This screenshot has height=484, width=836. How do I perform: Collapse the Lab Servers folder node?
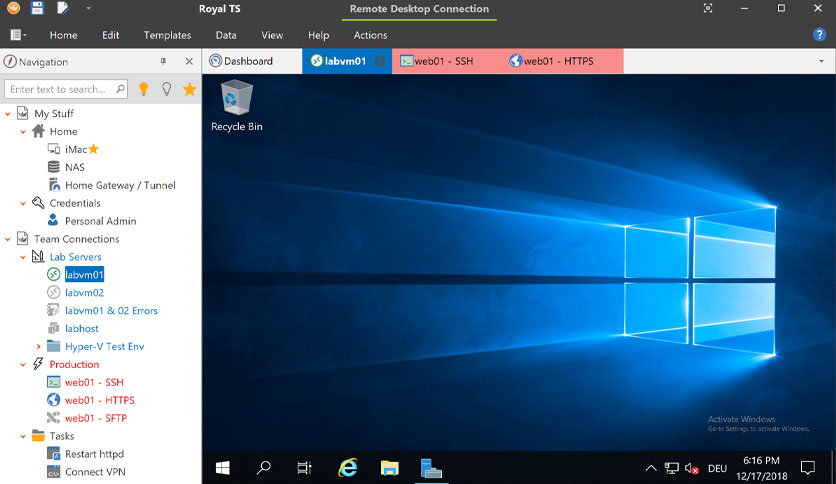click(x=23, y=257)
